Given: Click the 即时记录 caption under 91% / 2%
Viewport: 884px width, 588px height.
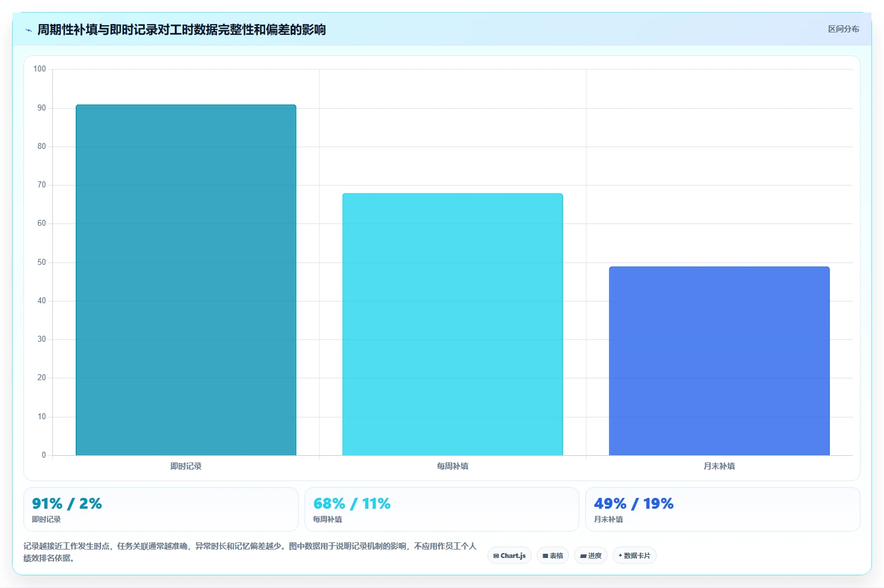Looking at the screenshot, I should click(46, 520).
